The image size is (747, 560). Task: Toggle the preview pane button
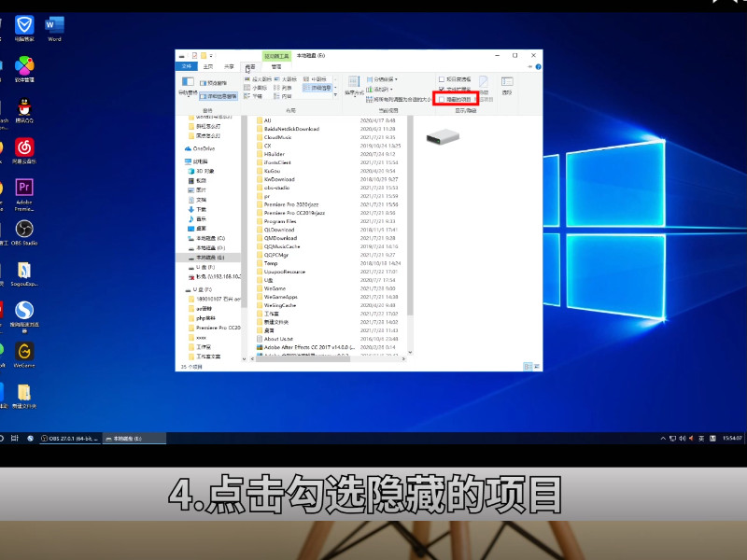tap(213, 83)
